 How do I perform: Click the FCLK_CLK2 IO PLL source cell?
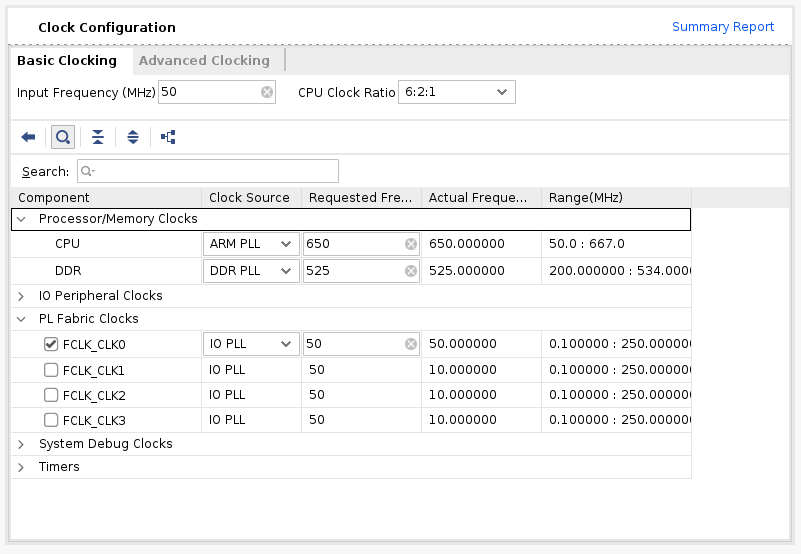point(252,395)
